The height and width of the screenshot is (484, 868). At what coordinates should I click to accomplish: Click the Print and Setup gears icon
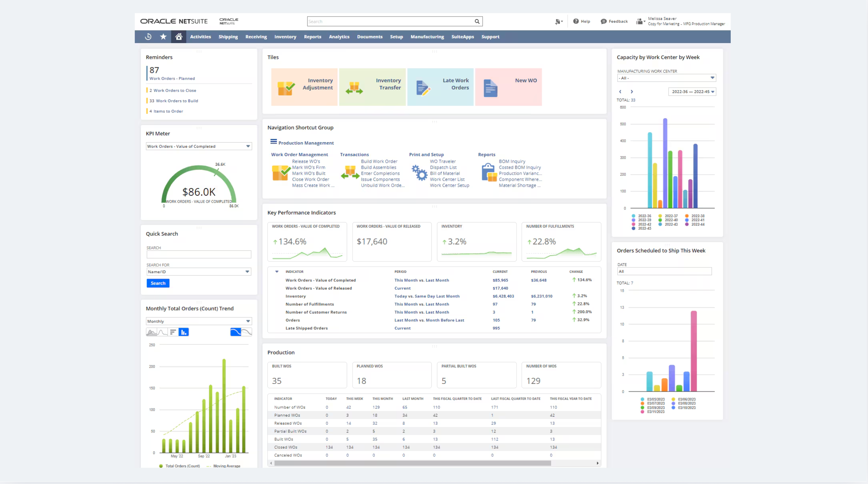click(x=419, y=173)
